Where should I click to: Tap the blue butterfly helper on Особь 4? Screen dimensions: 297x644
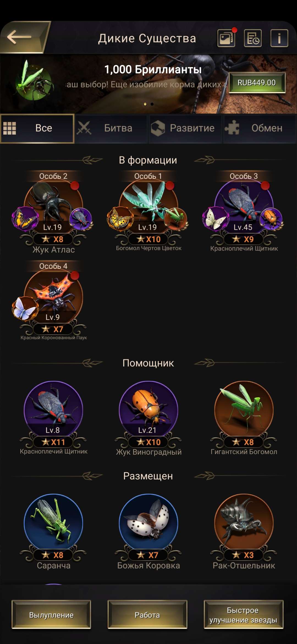(25, 308)
